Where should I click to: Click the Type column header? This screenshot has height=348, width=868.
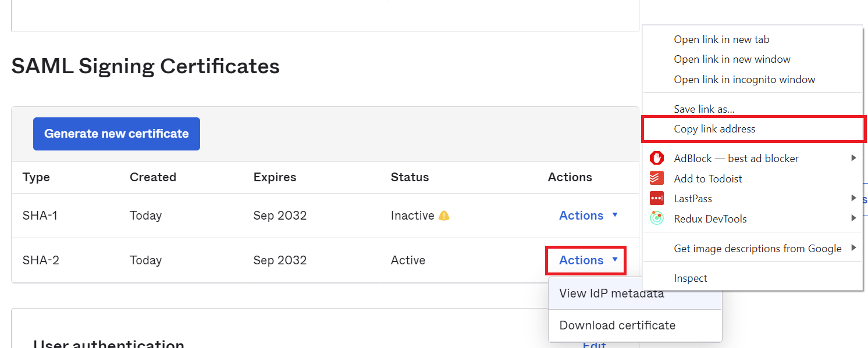point(36,177)
